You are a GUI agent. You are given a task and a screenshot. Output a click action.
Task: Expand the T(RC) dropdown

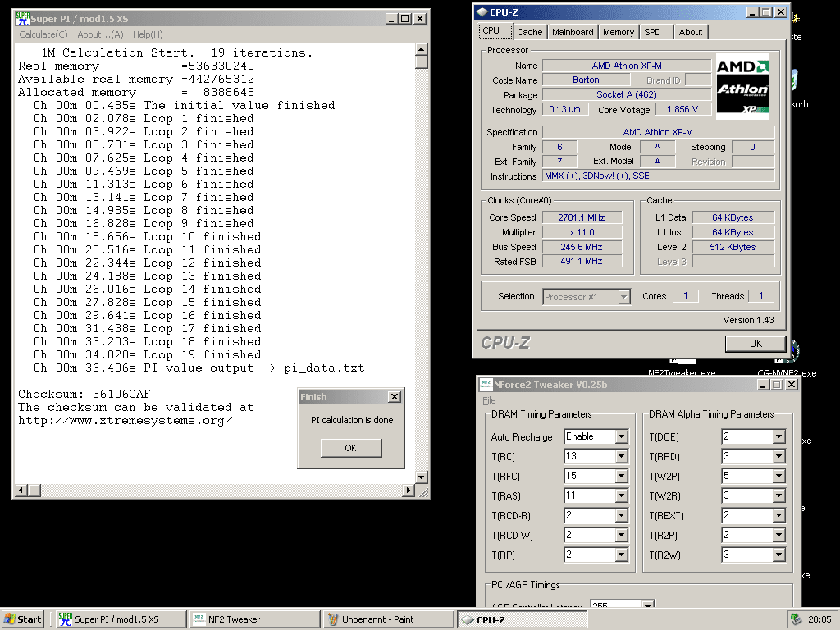[x=622, y=456]
